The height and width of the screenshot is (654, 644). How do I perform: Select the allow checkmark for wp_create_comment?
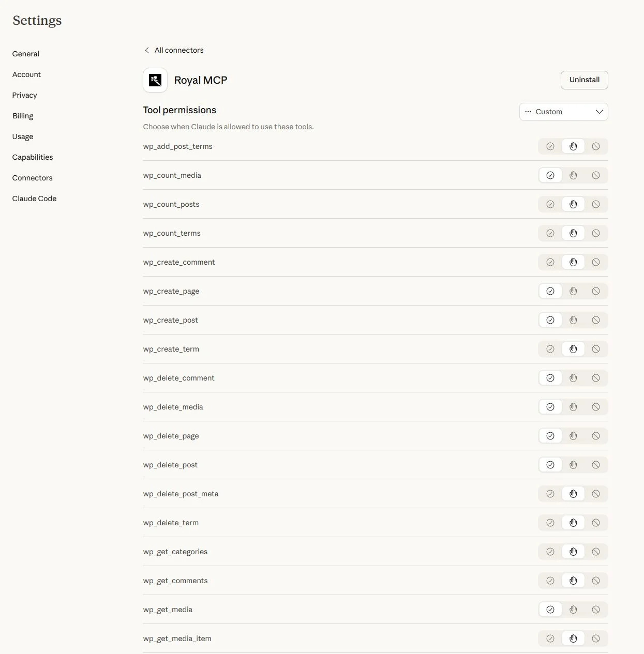click(x=550, y=262)
